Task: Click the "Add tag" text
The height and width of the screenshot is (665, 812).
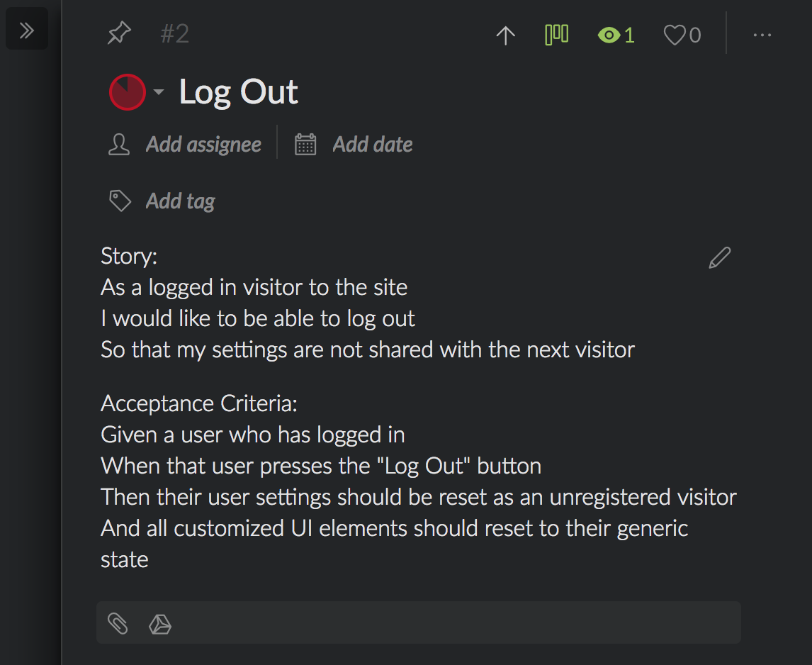Action: (x=180, y=201)
